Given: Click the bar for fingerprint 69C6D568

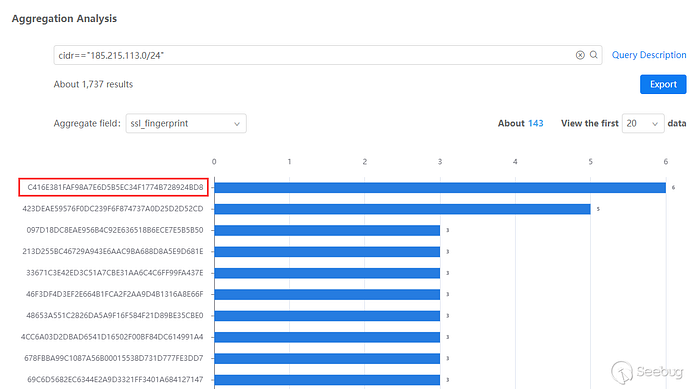Looking at the screenshot, I should 327,380.
